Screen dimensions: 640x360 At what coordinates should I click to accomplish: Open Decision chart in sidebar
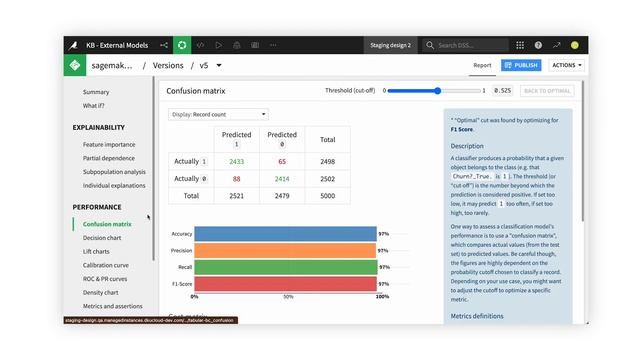coord(102,238)
